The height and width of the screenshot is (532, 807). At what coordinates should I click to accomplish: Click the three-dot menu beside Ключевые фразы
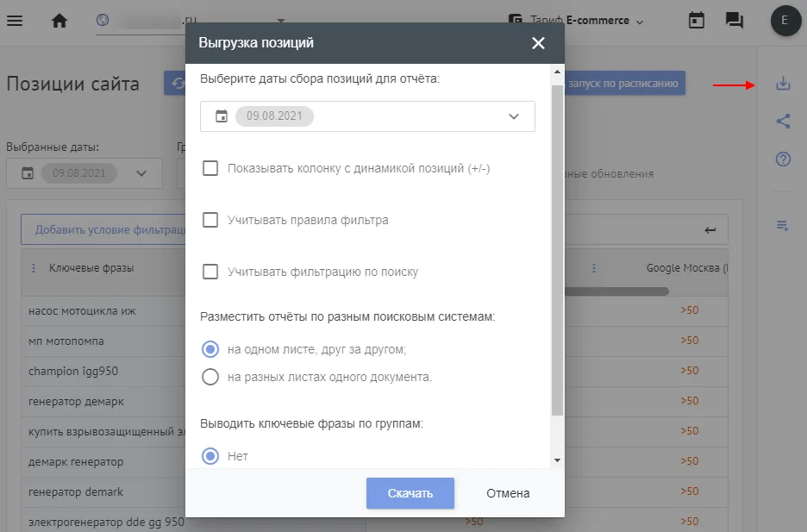click(34, 268)
